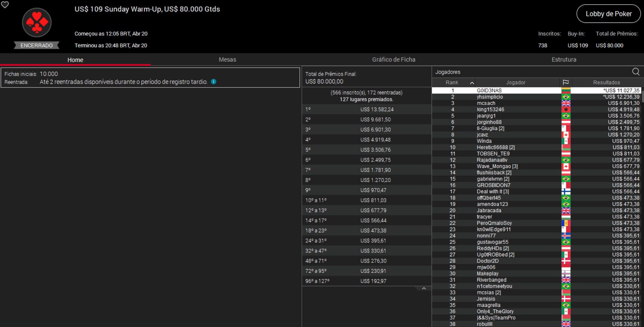Select player n1cetomeetyou
The image size is (644, 327).
click(536, 286)
